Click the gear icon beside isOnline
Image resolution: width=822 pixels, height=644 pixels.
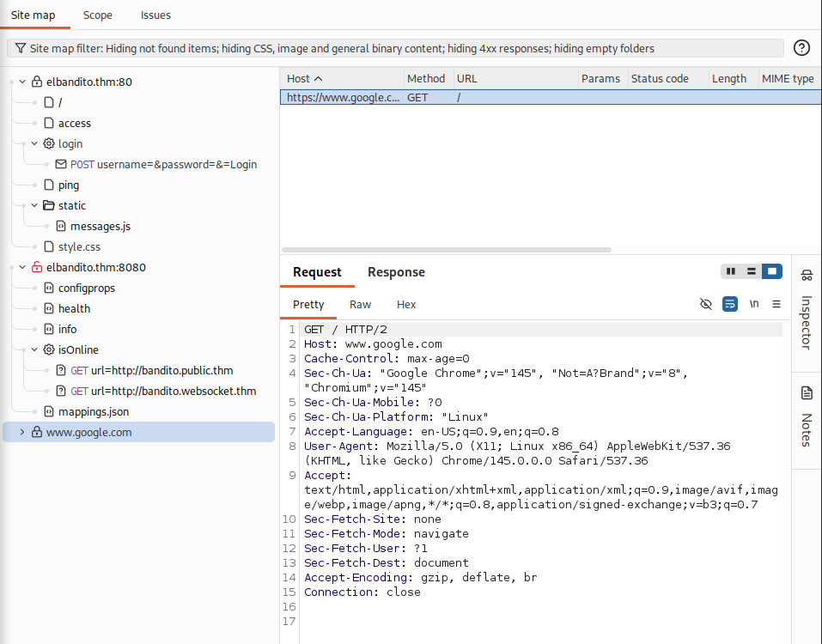click(x=49, y=349)
